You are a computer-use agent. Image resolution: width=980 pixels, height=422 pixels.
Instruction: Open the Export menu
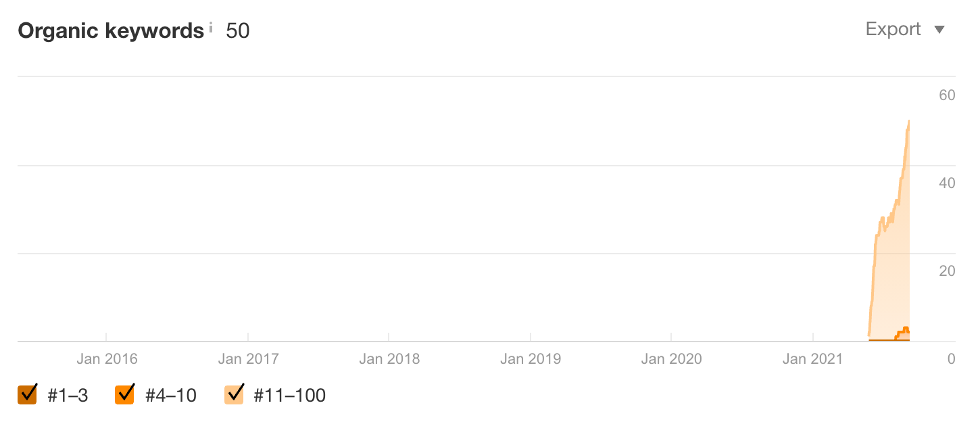click(905, 29)
